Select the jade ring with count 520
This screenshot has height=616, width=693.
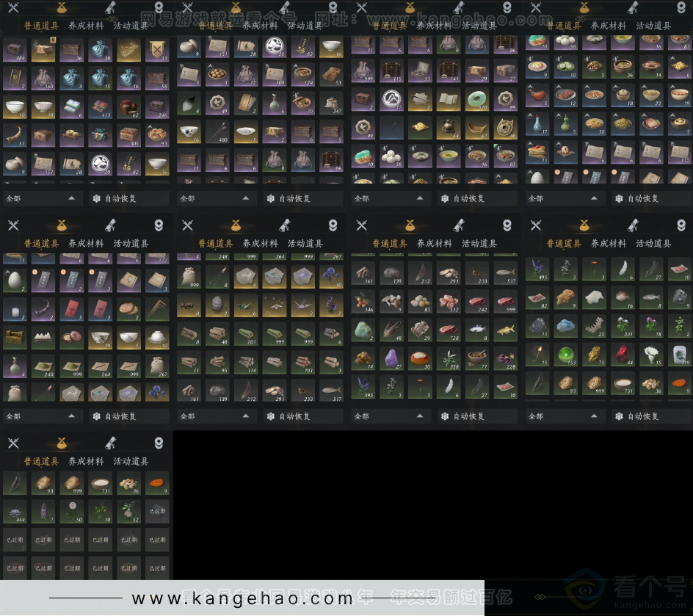click(x=477, y=100)
